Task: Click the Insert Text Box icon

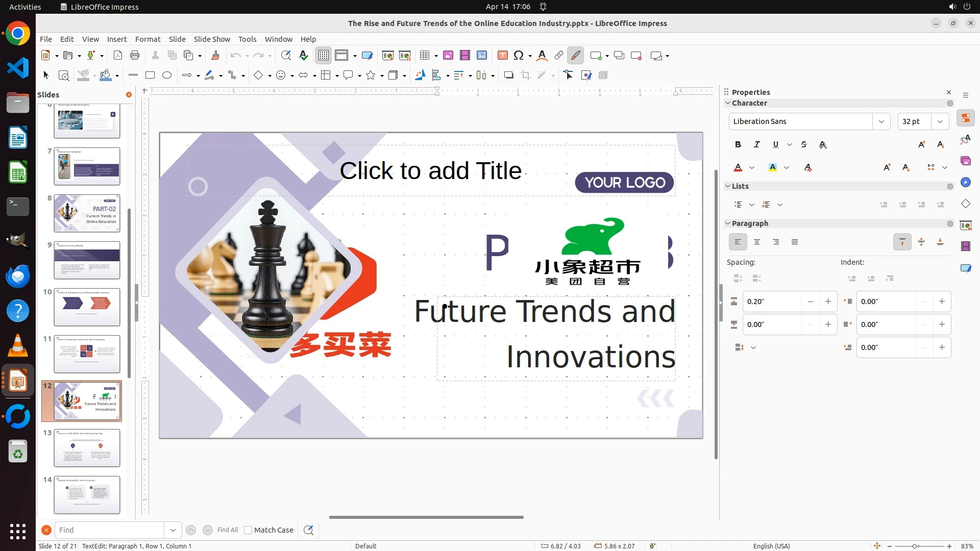Action: point(502,56)
